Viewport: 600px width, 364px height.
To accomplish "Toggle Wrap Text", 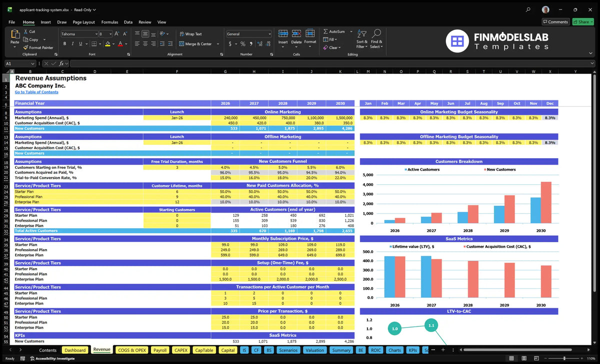I will pos(190,34).
